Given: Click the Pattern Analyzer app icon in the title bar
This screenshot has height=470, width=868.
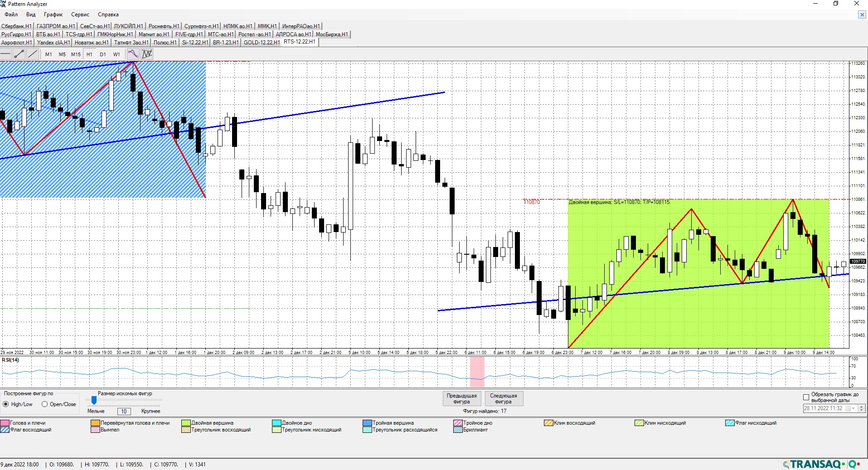Looking at the screenshot, I should (x=3, y=4).
